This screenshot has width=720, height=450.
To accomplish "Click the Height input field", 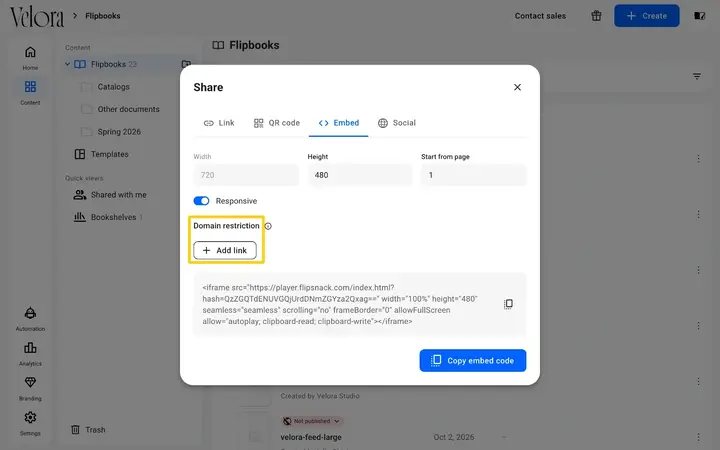I will (x=360, y=175).
